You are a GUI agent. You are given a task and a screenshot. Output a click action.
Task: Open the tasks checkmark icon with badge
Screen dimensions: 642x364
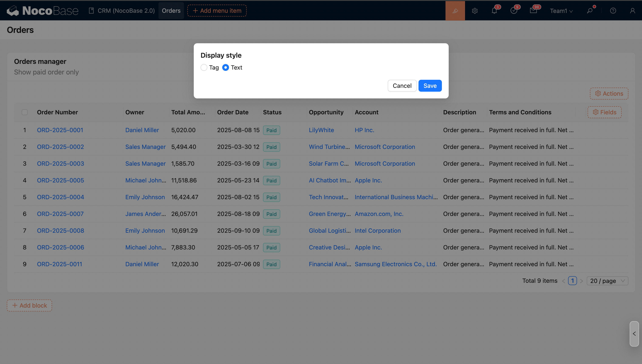click(x=514, y=11)
